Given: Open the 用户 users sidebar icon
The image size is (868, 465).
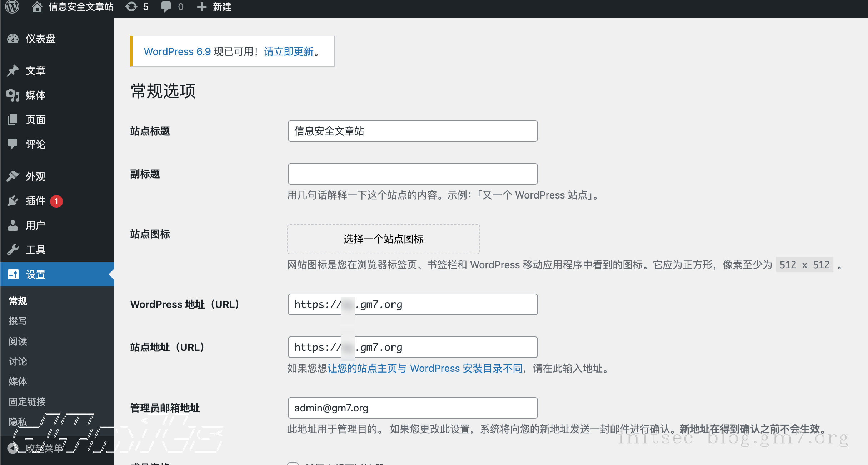Looking at the screenshot, I should click(35, 225).
